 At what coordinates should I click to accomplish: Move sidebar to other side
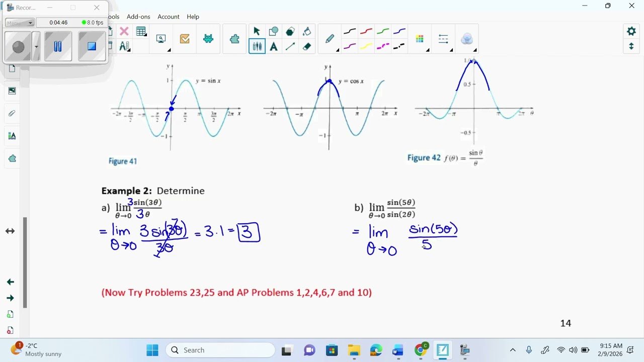coord(10,231)
